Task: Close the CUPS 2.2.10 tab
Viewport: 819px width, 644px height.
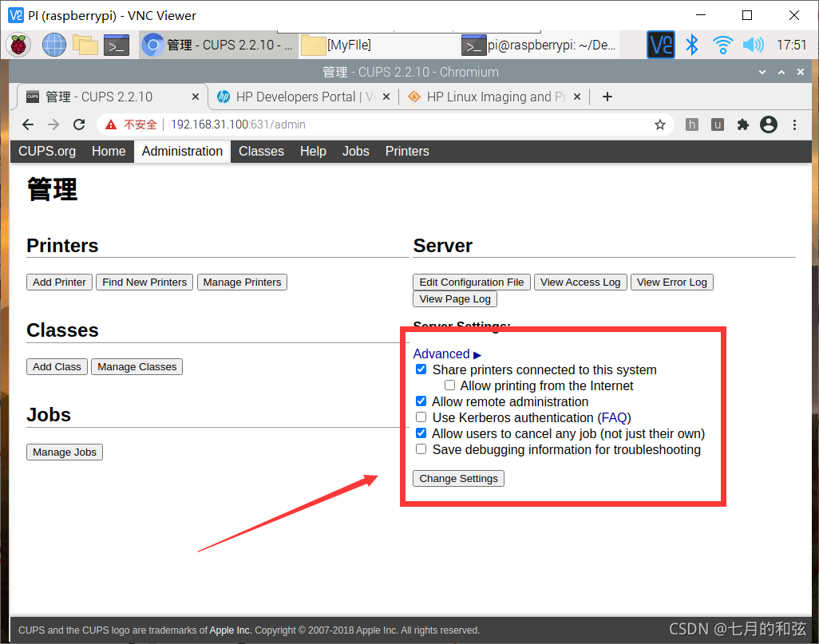Action: coord(196,97)
